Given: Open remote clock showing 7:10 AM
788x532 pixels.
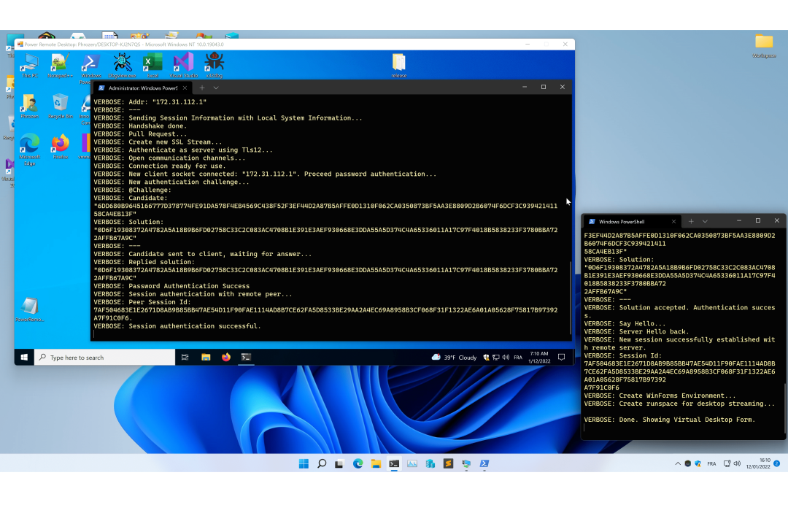Looking at the screenshot, I should point(539,357).
